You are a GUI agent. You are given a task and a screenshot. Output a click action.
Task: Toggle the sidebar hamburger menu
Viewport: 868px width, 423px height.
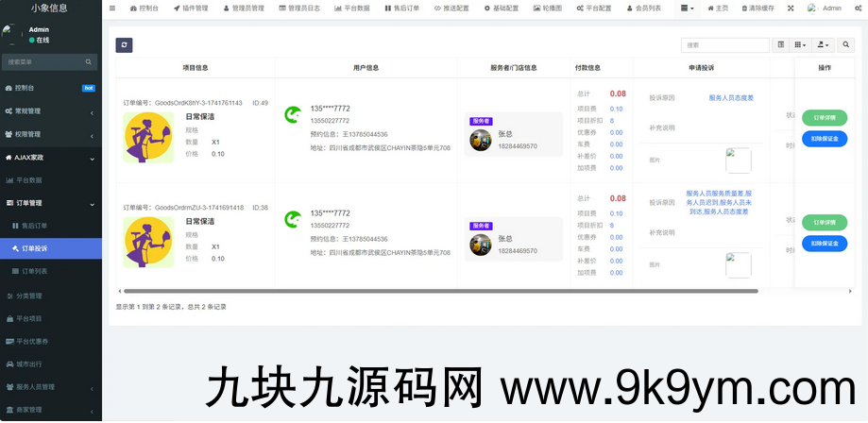112,8
